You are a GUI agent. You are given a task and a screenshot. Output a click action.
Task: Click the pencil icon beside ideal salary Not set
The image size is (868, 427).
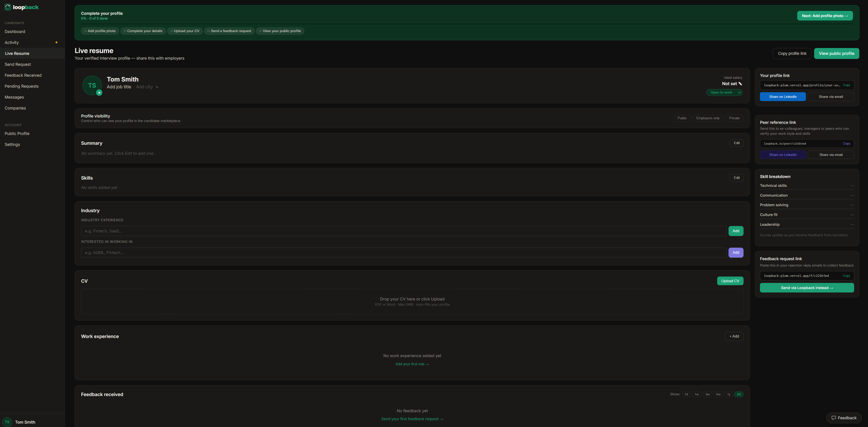pyautogui.click(x=740, y=84)
